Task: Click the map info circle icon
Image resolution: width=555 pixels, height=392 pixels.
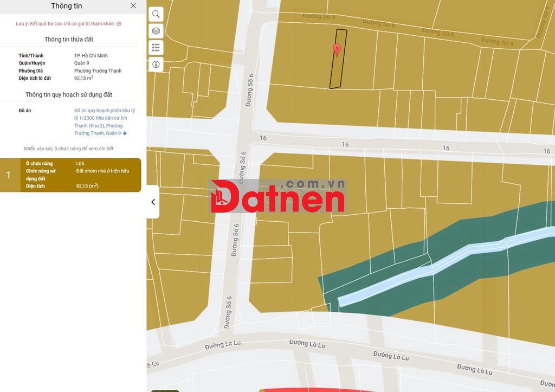Action: [x=156, y=65]
